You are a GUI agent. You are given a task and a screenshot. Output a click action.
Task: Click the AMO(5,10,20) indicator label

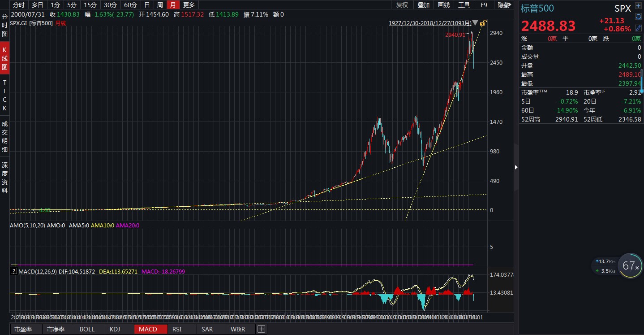[27, 226]
